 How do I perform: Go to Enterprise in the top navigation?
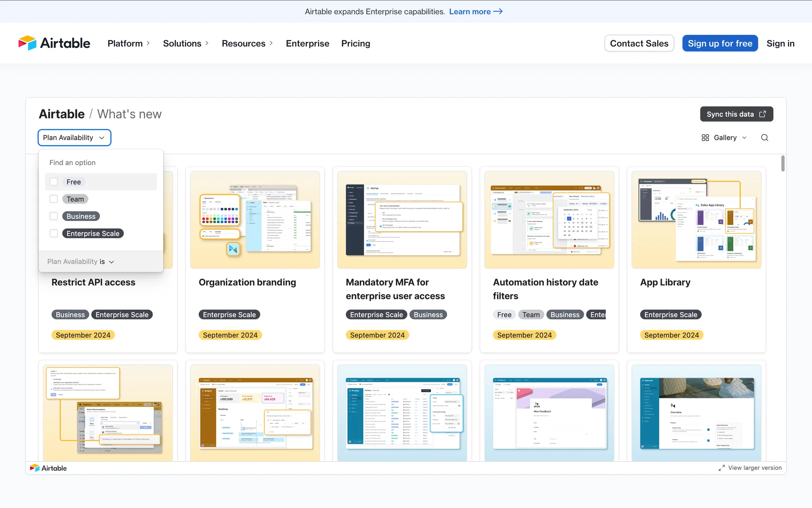coord(307,43)
